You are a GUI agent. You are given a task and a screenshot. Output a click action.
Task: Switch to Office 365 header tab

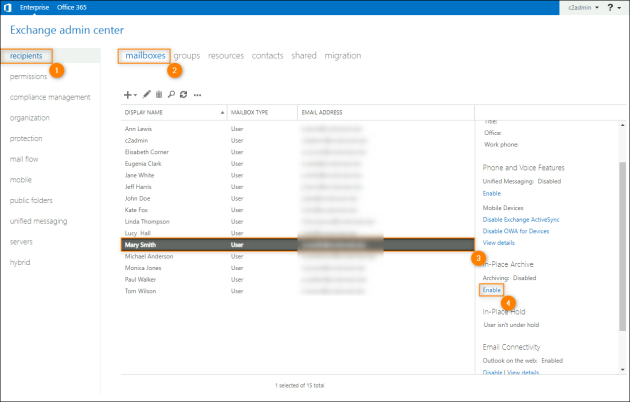72,7
